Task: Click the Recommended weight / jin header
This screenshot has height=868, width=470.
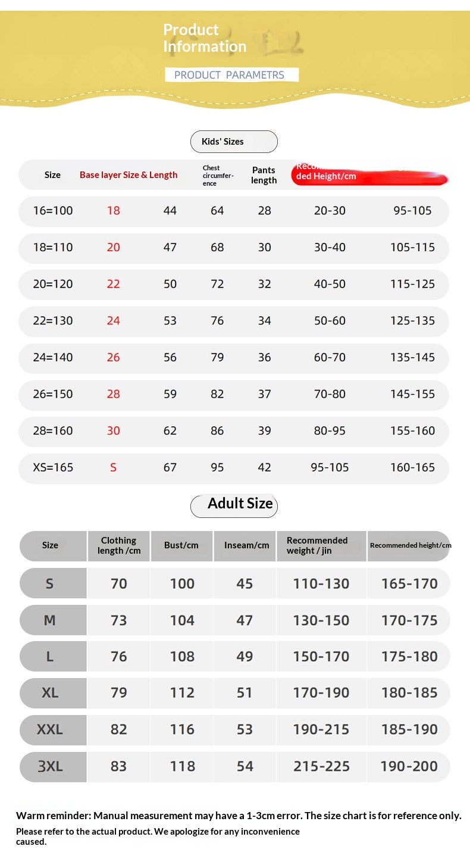Action: (x=317, y=545)
